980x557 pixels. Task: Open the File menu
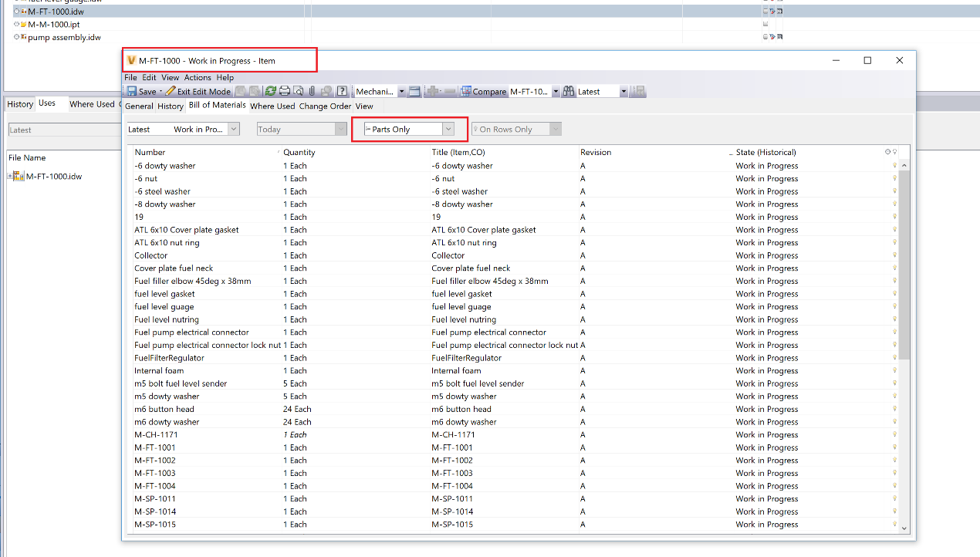click(x=130, y=77)
